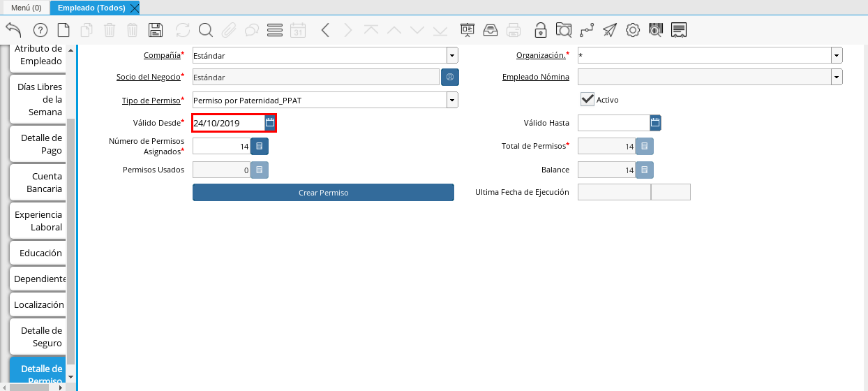Screen dimensions: 868x391
Task: Click the lock record padlock icon
Action: (541, 30)
